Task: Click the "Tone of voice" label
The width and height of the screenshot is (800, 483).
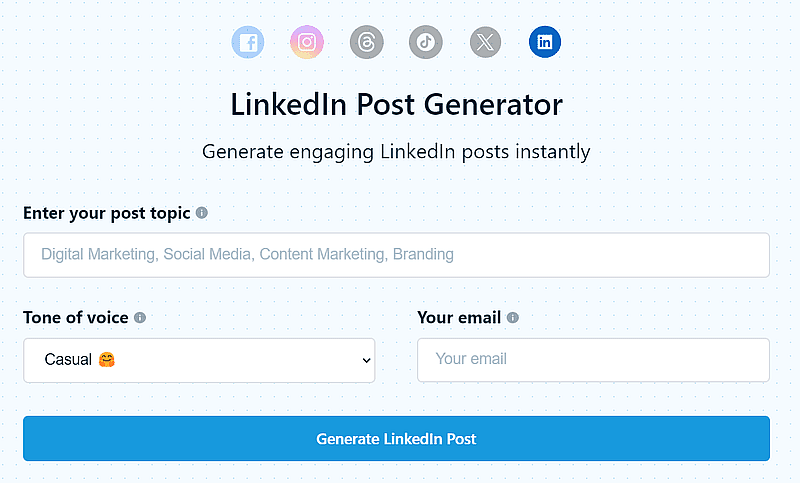Action: pyautogui.click(x=76, y=318)
